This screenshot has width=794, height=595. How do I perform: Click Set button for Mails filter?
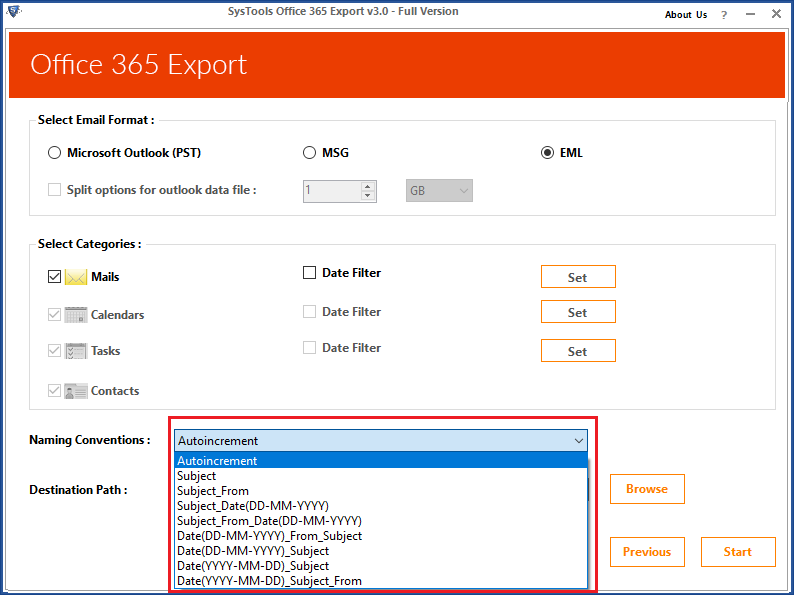click(578, 277)
